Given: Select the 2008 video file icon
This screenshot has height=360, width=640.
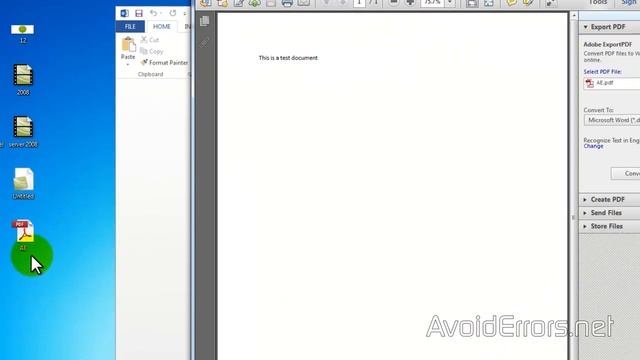Looking at the screenshot, I should coord(23,80).
